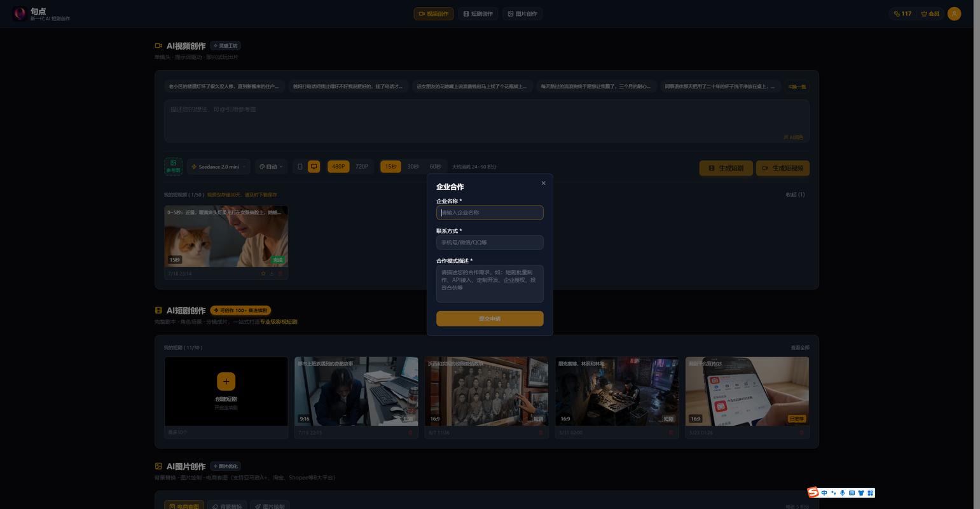
Task: Add a 参考图 reference image
Action: (173, 167)
